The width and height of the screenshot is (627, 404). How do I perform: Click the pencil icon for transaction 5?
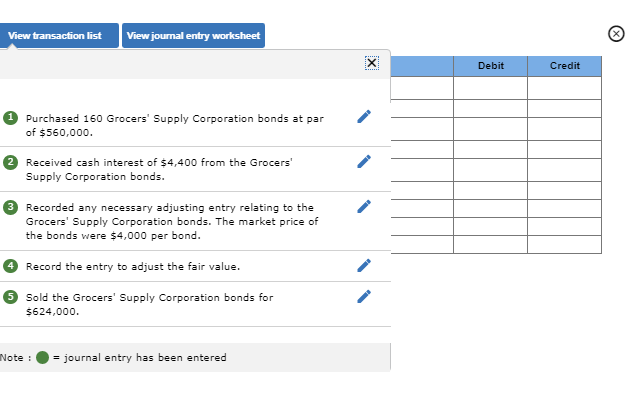click(x=365, y=297)
